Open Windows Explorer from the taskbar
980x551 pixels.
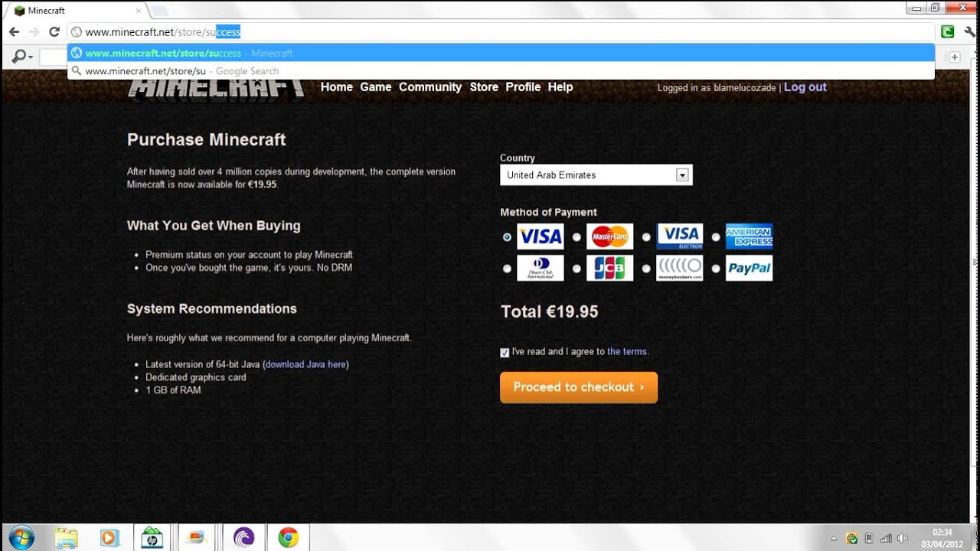point(67,537)
